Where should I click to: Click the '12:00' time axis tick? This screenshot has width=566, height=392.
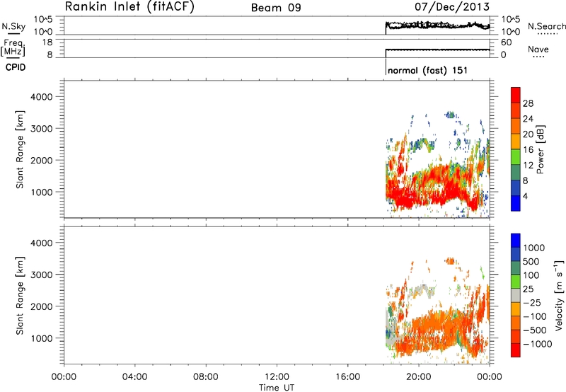[277, 377]
